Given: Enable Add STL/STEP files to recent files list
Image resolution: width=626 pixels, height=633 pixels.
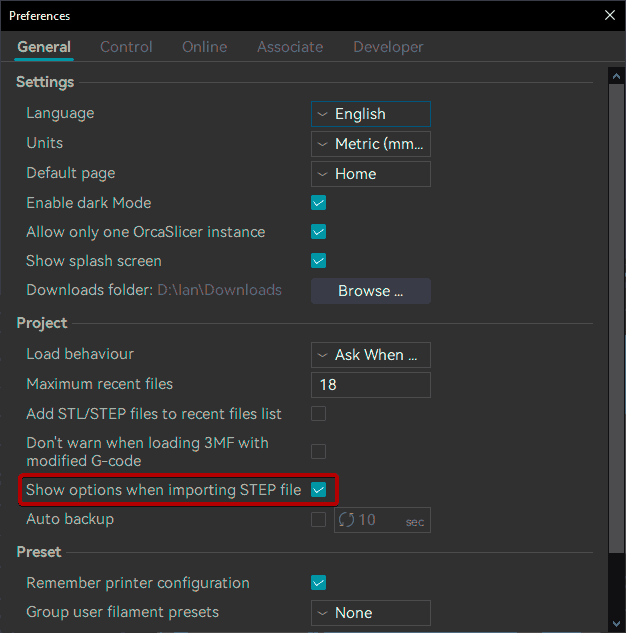Looking at the screenshot, I should pyautogui.click(x=318, y=414).
